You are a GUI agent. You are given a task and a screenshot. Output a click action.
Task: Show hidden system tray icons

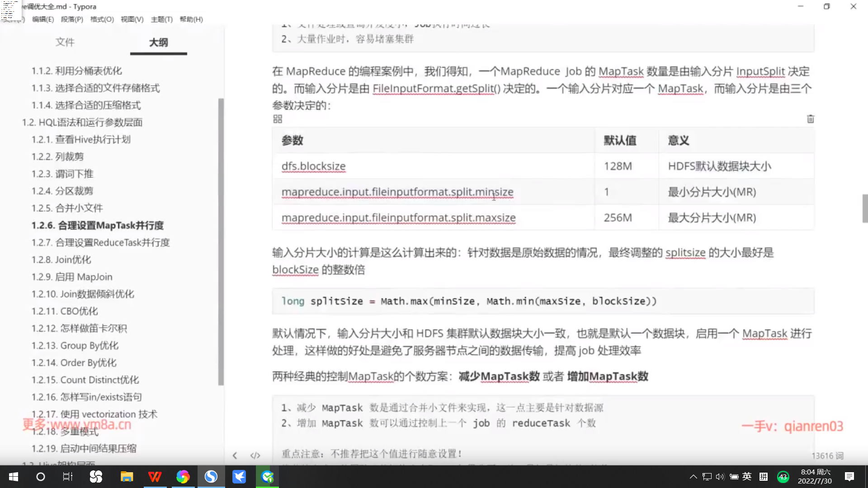(693, 477)
